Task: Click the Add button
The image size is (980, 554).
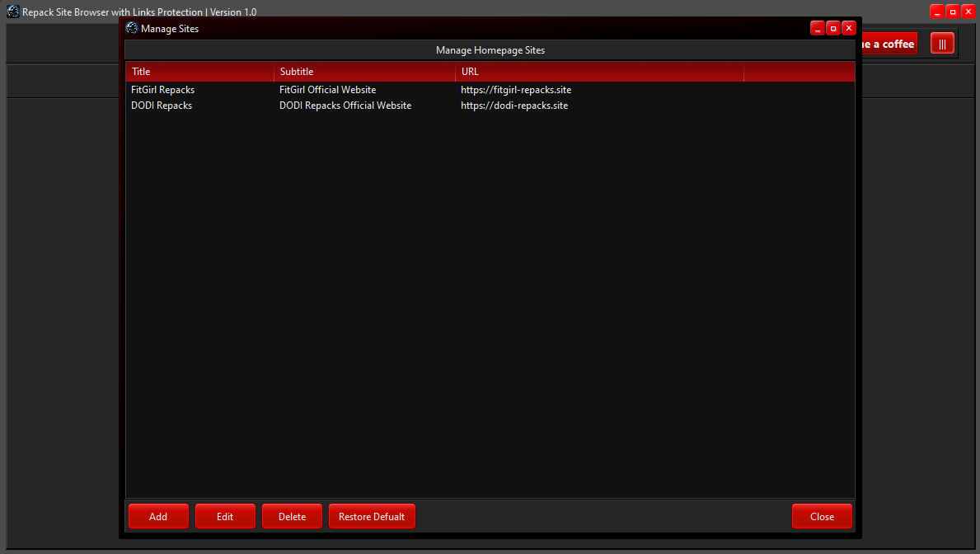Action: 158,516
